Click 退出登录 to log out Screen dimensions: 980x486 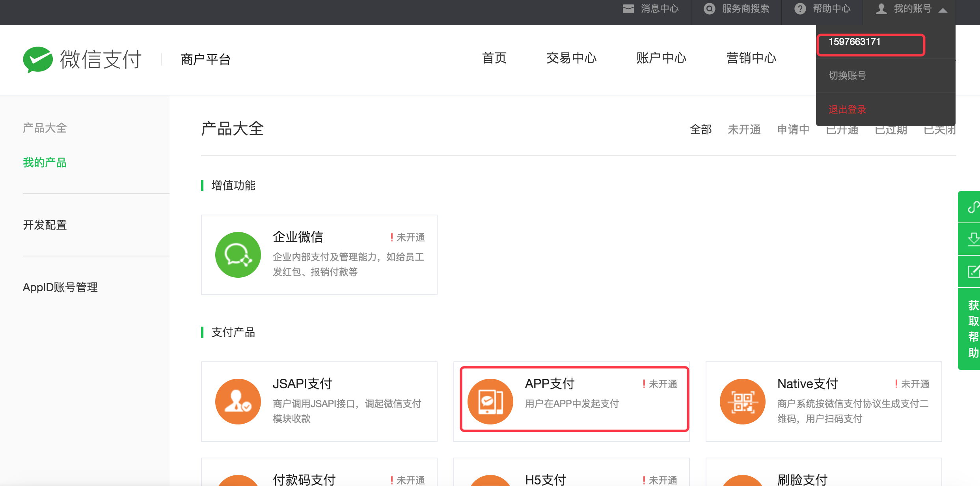[847, 110]
